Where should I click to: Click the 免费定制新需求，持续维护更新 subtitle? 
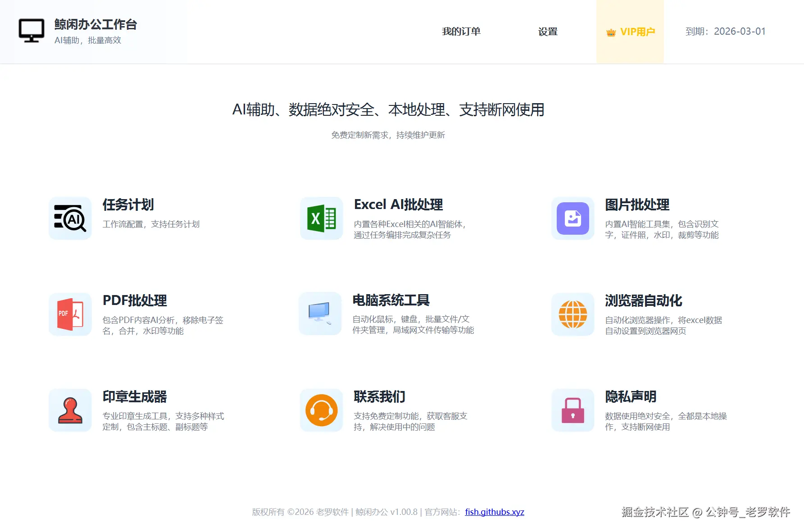(x=388, y=135)
